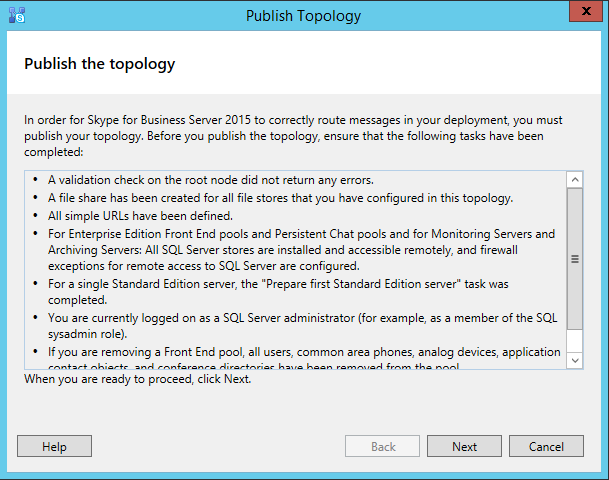Click the scrollbar thumb in the checklist

click(574, 256)
